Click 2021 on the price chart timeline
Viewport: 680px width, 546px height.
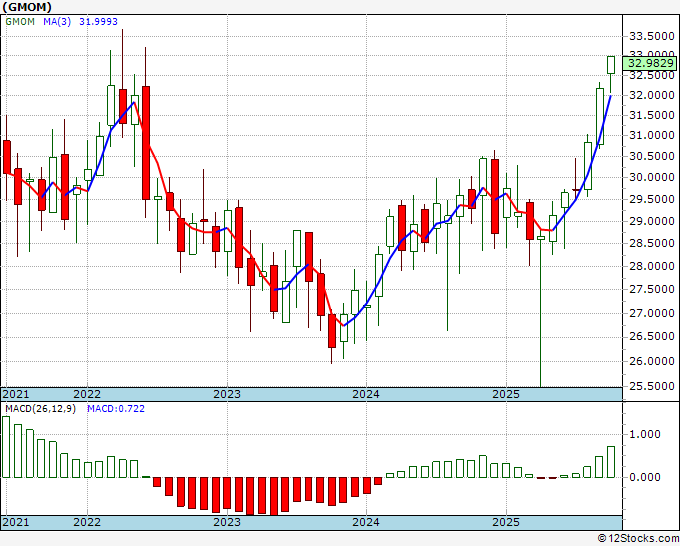[x=16, y=394]
